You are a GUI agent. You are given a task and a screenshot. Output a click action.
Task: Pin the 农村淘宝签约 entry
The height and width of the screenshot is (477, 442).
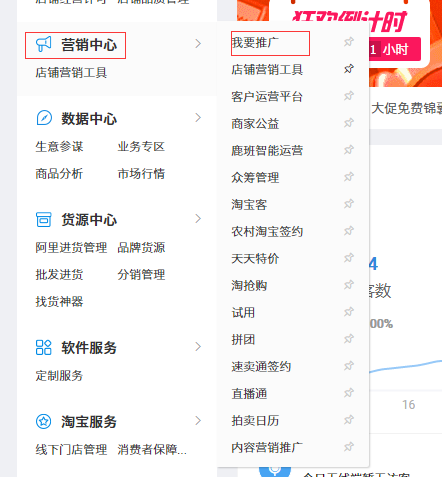point(349,231)
